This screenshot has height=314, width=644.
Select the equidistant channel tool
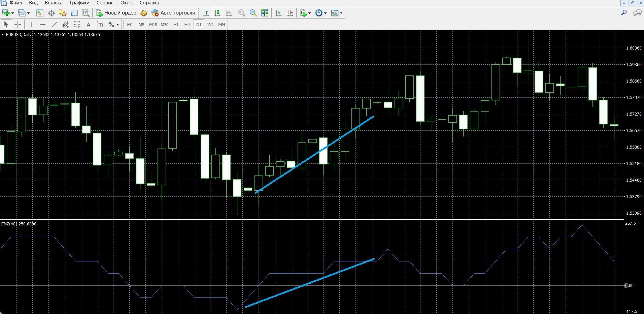click(66, 25)
